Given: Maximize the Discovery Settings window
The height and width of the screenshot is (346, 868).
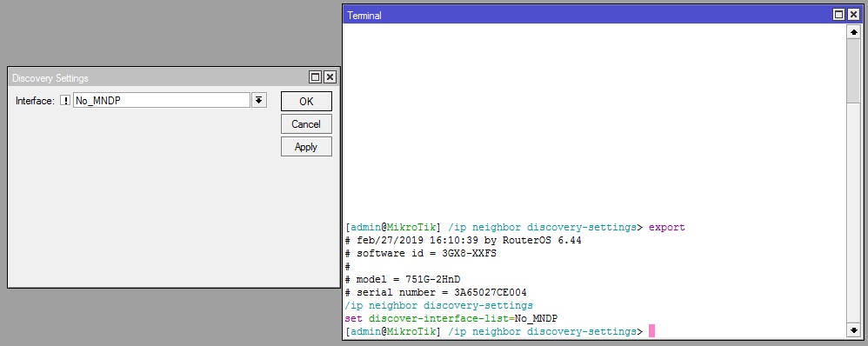Looking at the screenshot, I should click(315, 77).
